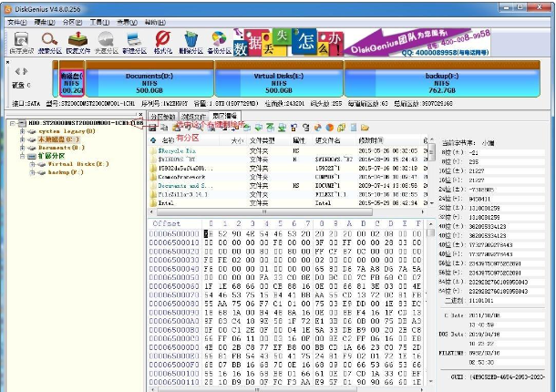Click the open folder icon in sector toolbar

(x=365, y=128)
